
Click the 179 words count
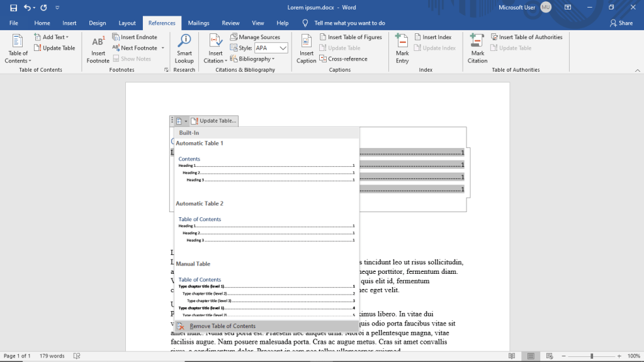coord(52,356)
